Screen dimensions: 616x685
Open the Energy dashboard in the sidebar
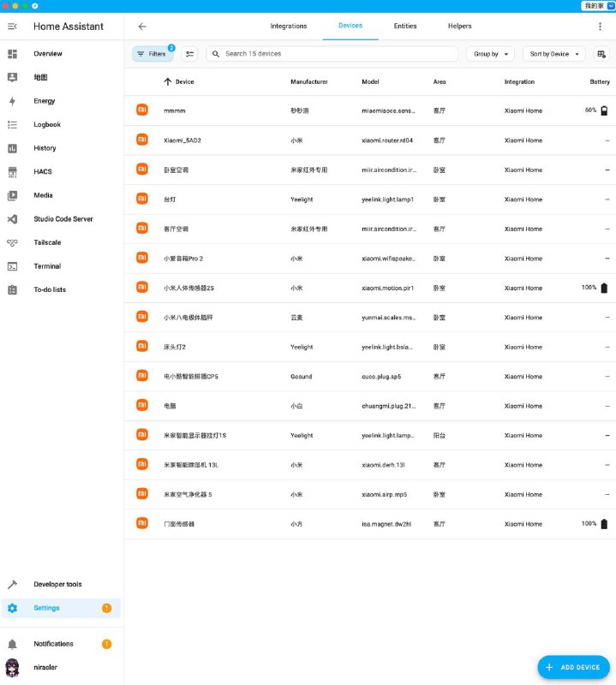click(45, 101)
